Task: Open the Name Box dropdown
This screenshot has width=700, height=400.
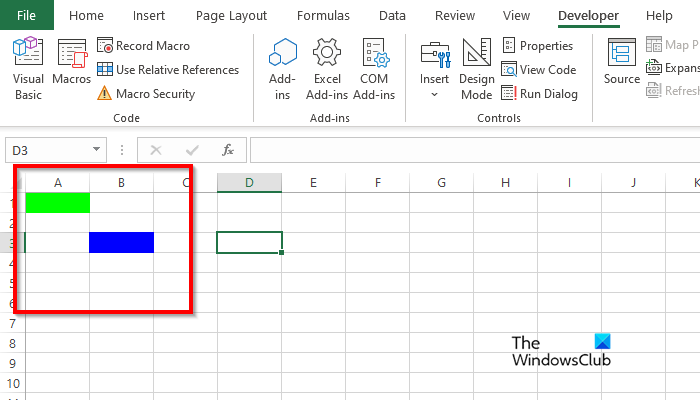Action: click(x=96, y=150)
